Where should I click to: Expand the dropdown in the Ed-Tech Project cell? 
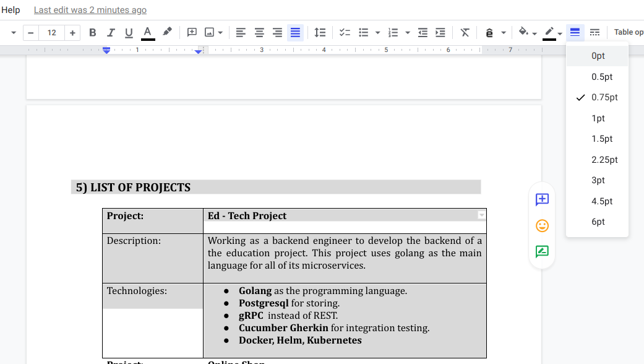(x=482, y=215)
